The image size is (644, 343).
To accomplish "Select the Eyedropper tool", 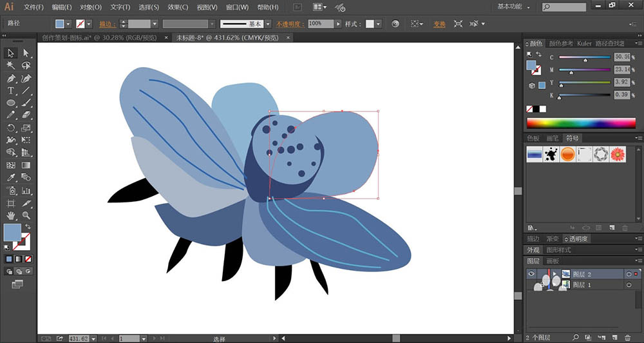I will (11, 177).
